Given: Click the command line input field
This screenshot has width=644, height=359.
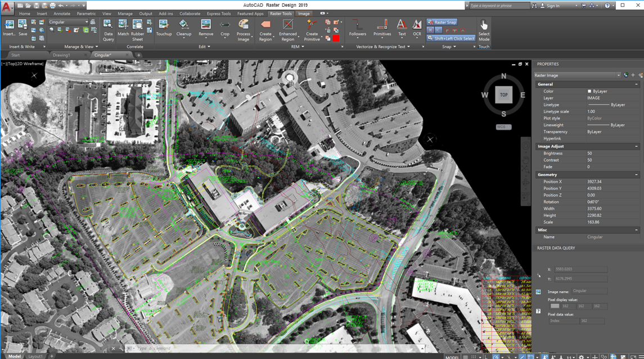Looking at the screenshot, I should (x=281, y=348).
